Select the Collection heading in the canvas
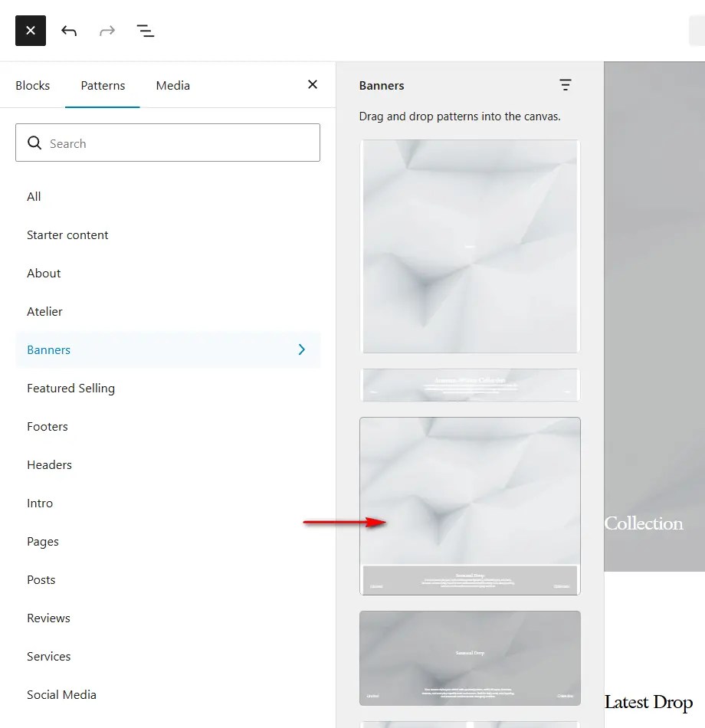The height and width of the screenshot is (728, 705). [x=644, y=523]
